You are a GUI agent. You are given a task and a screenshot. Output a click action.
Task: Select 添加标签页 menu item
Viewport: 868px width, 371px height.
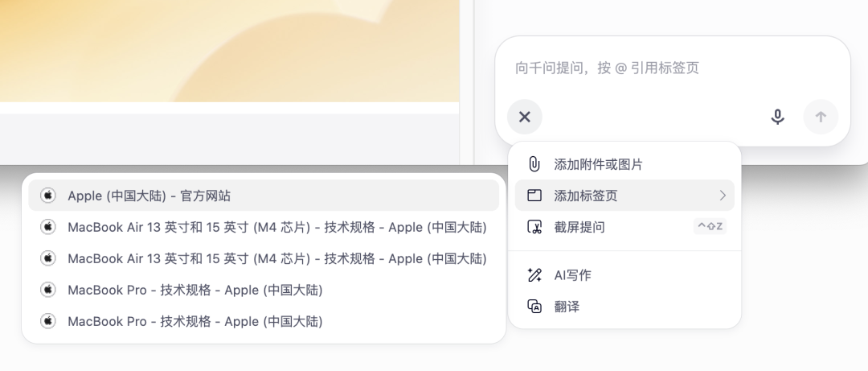624,196
